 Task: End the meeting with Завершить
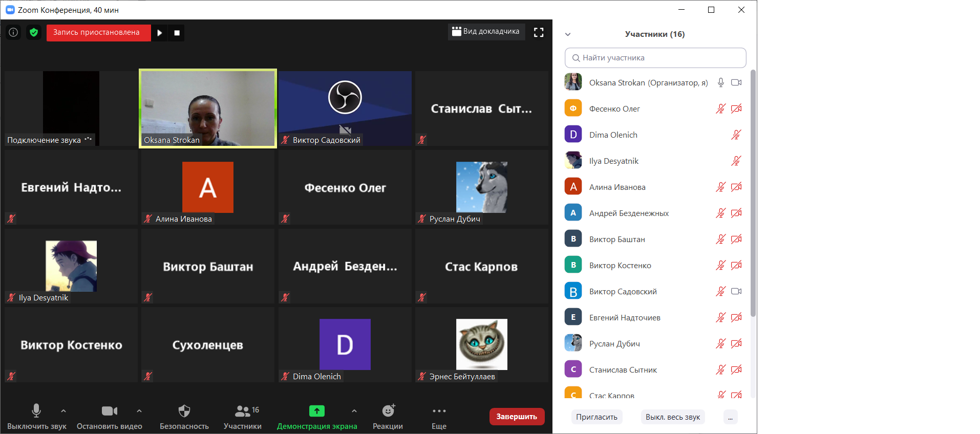(517, 417)
